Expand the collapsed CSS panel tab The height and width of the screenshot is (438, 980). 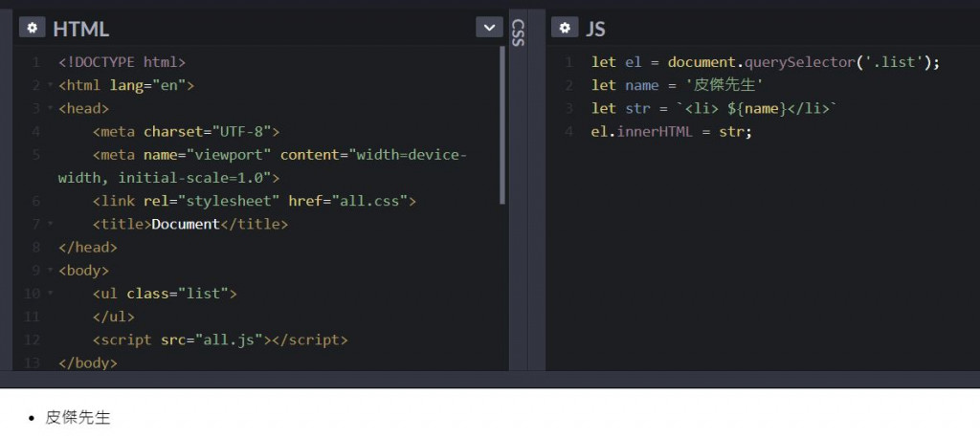tap(518, 33)
